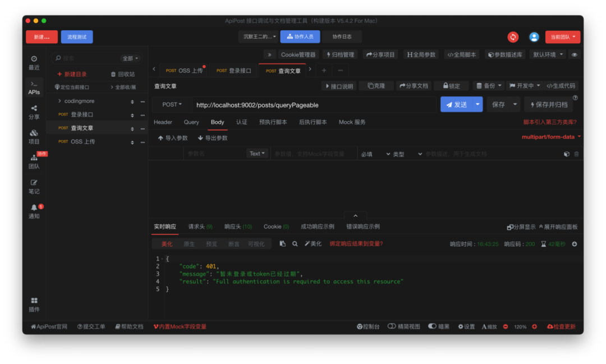The image size is (606, 364).
Task: Click the red sync refresh icon
Action: pyautogui.click(x=513, y=37)
